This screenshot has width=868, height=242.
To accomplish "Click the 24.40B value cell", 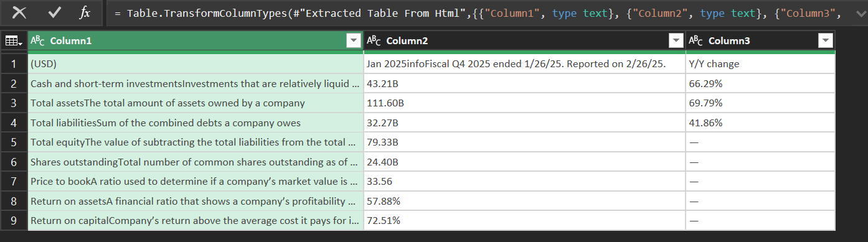I will coord(524,162).
